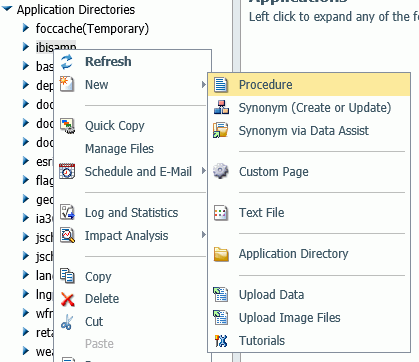Select Manage Files in context menu
The image size is (419, 362).
click(119, 148)
